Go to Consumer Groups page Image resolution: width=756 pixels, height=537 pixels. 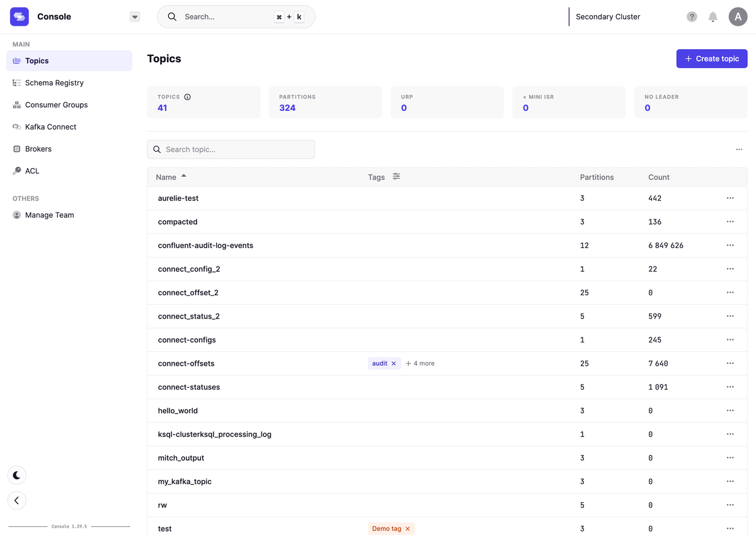click(x=56, y=105)
